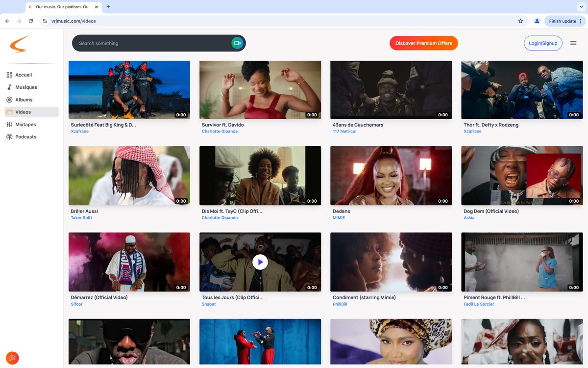Click title "Démarrez (Official Video)"

click(x=99, y=297)
